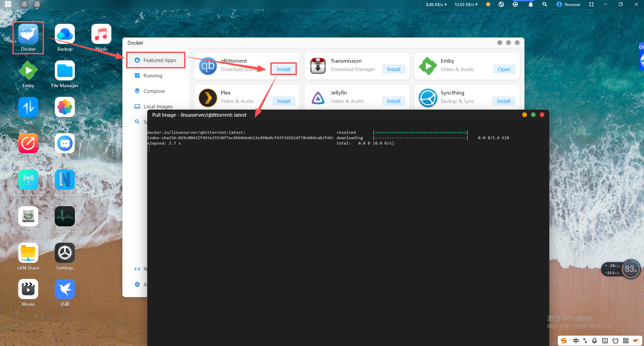Click the Transmission app icon in Docker
Image resolution: width=644 pixels, height=346 pixels.
(x=318, y=66)
